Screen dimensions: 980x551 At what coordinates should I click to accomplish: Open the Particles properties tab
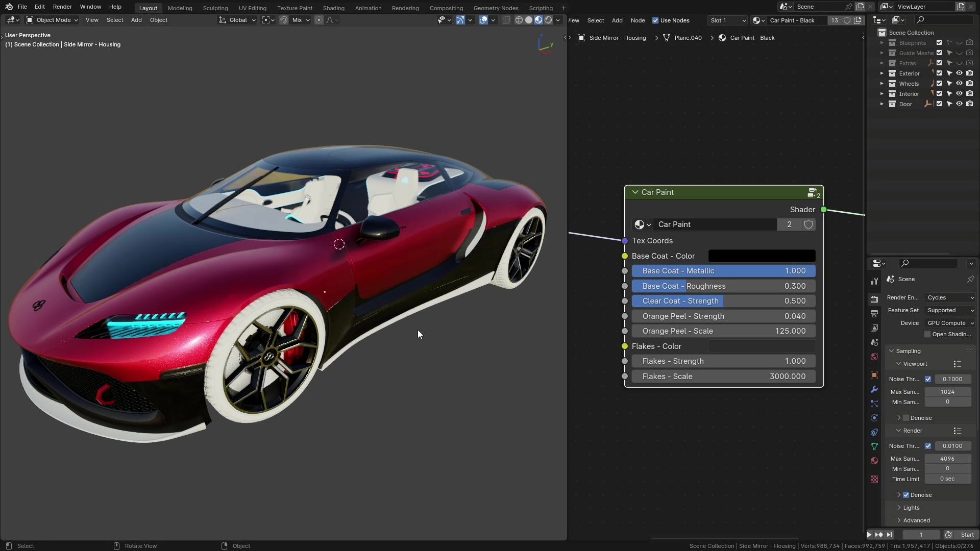874,404
